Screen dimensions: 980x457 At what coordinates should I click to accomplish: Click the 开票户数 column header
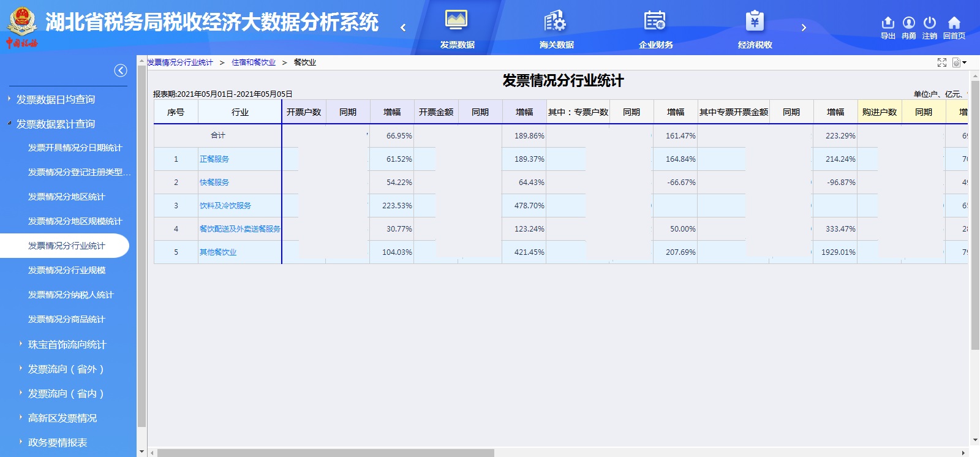[x=304, y=112]
